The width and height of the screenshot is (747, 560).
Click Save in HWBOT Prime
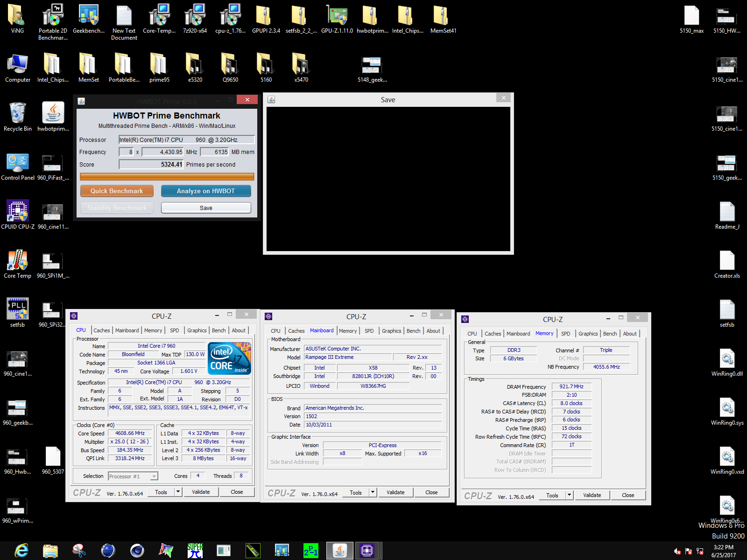pos(206,208)
